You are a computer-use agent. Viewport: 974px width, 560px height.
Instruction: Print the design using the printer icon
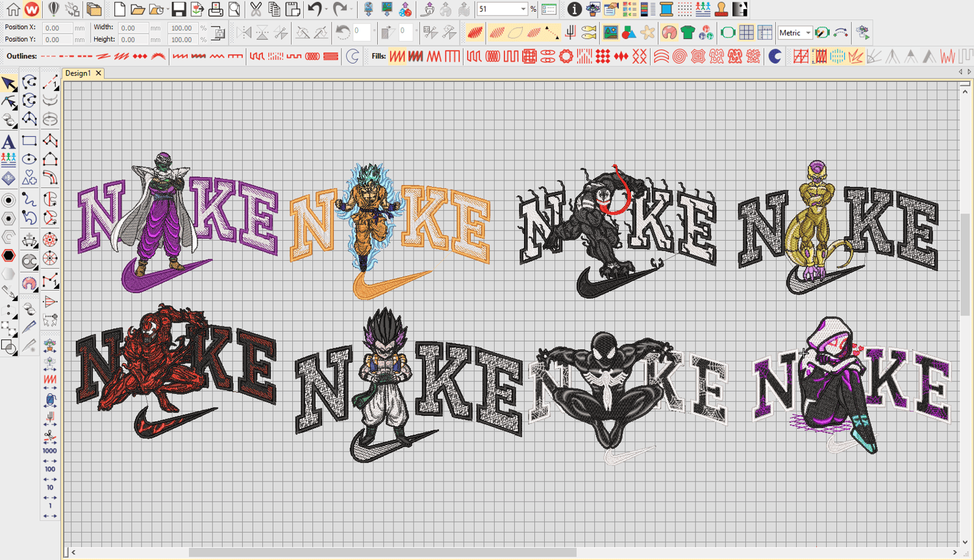(x=216, y=9)
